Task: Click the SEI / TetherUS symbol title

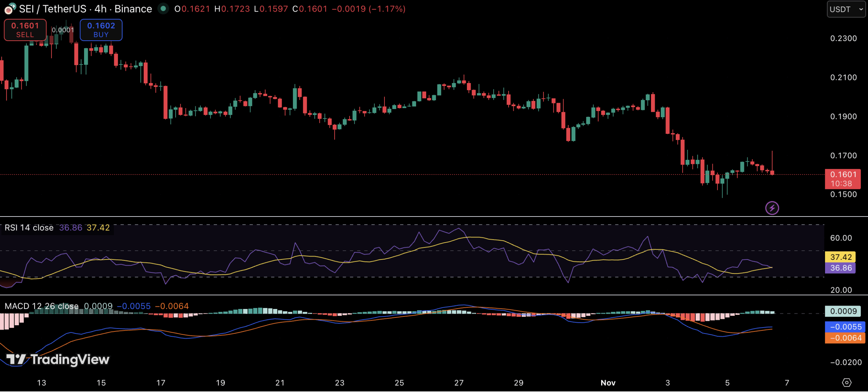Action: [x=53, y=9]
